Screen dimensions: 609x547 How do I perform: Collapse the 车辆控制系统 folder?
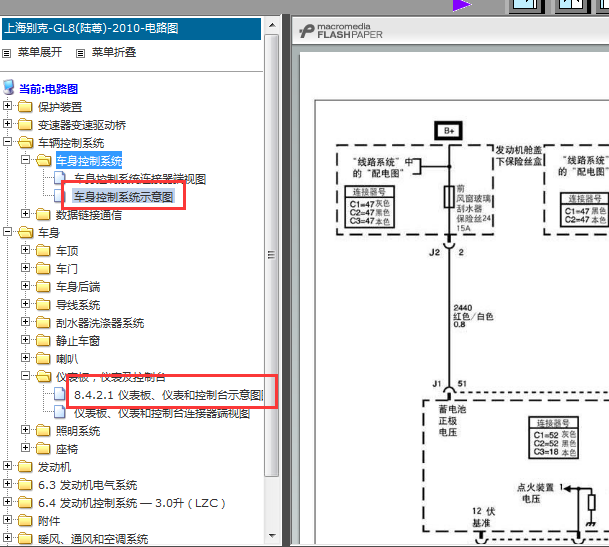click(7, 141)
